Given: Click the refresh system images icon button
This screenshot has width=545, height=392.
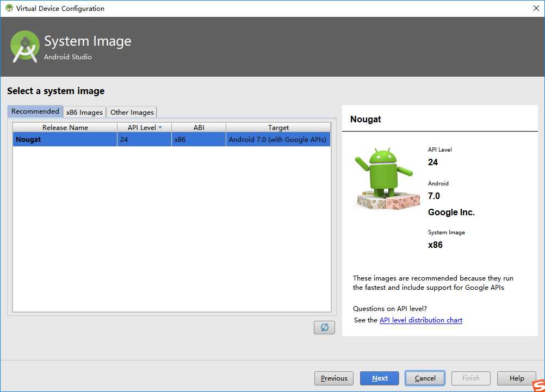Looking at the screenshot, I should click(324, 327).
